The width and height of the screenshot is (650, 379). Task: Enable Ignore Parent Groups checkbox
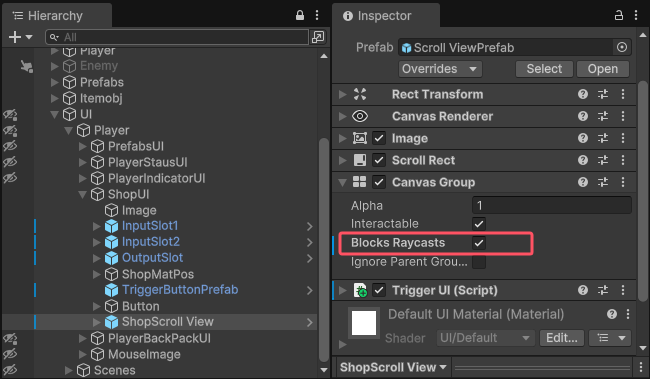[479, 262]
